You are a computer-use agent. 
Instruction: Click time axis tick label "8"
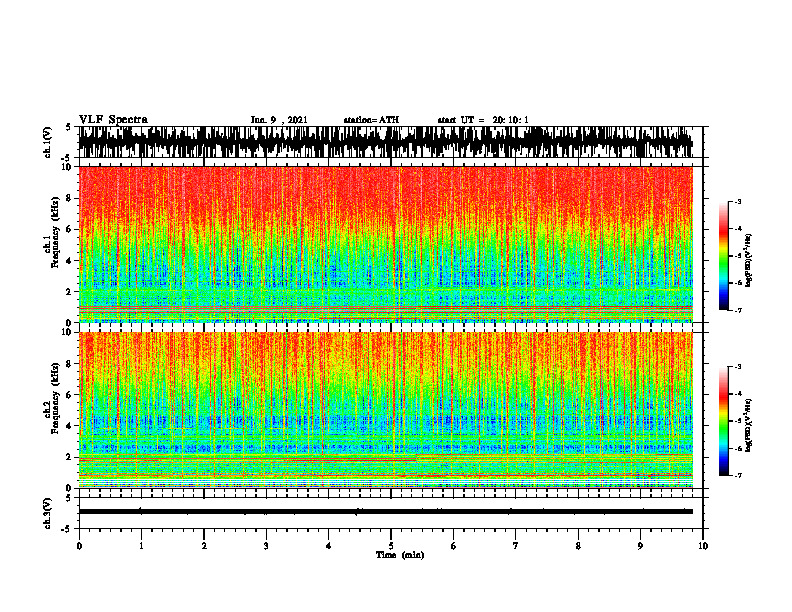[x=578, y=546]
